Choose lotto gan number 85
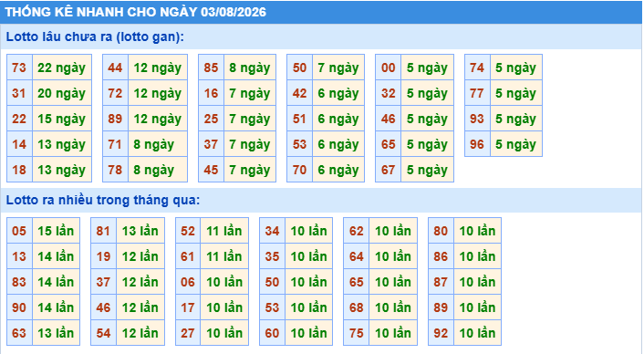The height and width of the screenshot is (354, 644). 211,68
